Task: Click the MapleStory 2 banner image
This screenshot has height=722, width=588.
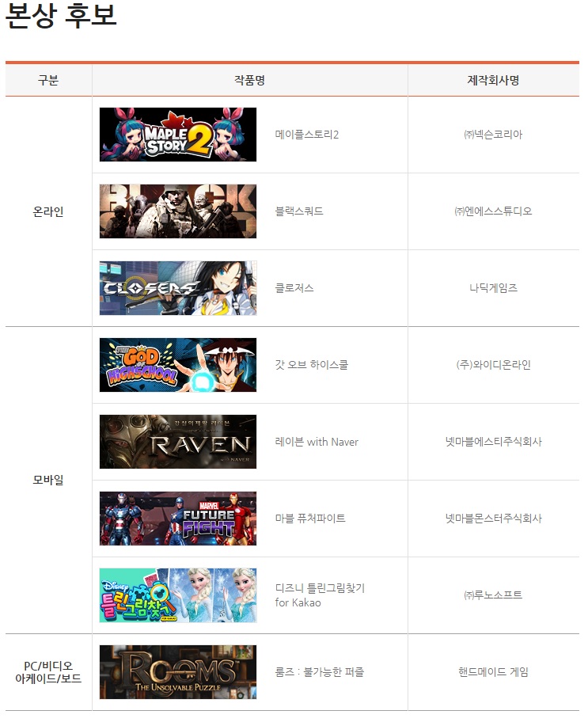Action: [x=178, y=135]
